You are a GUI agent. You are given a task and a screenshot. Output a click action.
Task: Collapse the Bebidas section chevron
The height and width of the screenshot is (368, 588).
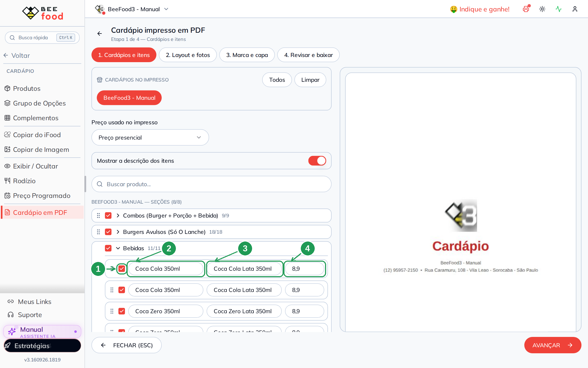pos(118,248)
